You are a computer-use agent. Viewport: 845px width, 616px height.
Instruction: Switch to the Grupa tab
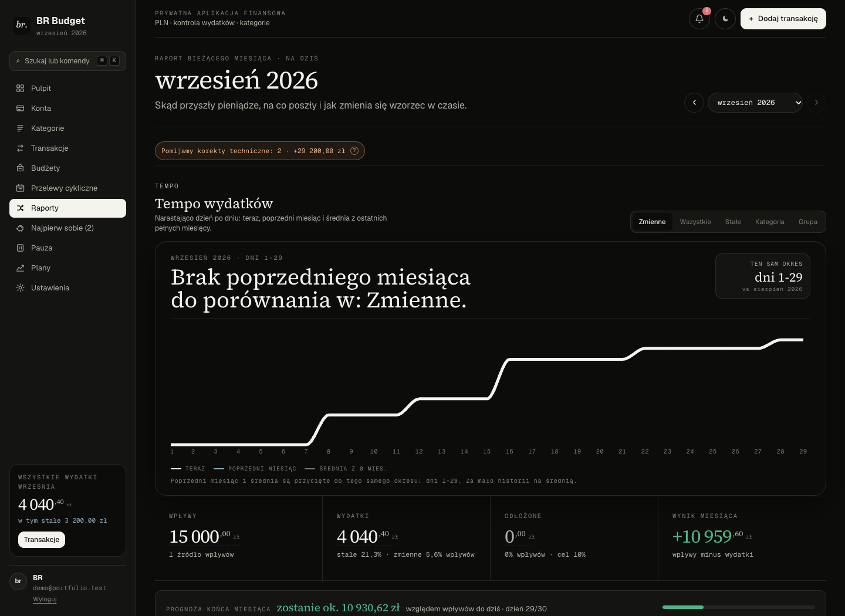(808, 222)
